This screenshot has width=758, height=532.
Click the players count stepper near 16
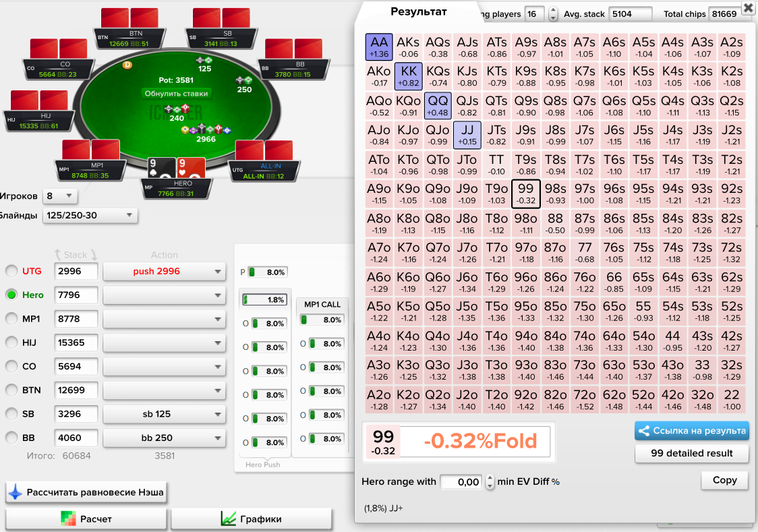coord(553,14)
